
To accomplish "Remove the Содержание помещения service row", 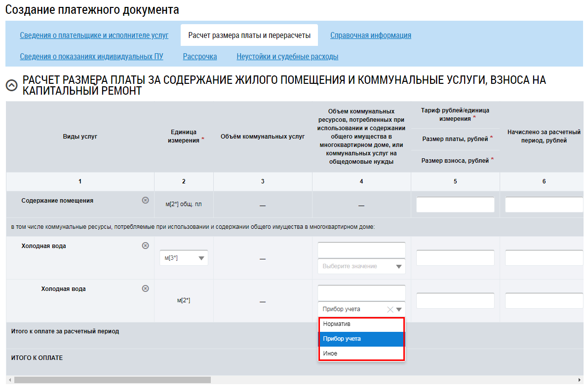I will [145, 200].
